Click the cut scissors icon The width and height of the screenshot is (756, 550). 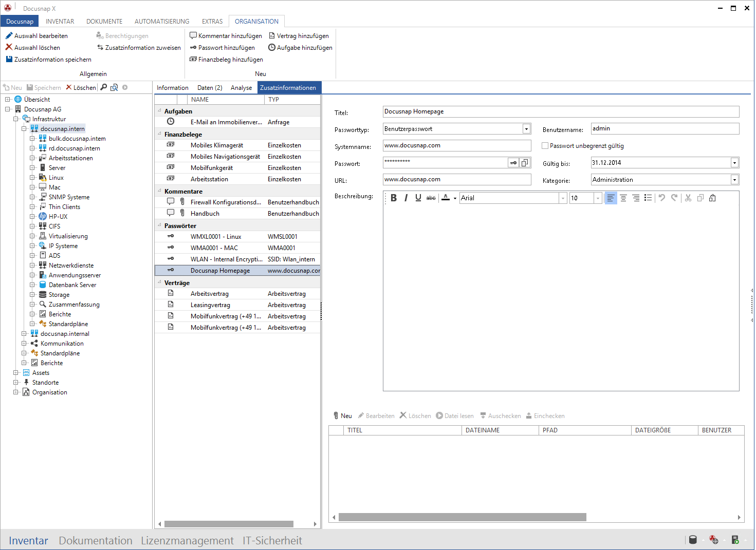[x=688, y=198]
